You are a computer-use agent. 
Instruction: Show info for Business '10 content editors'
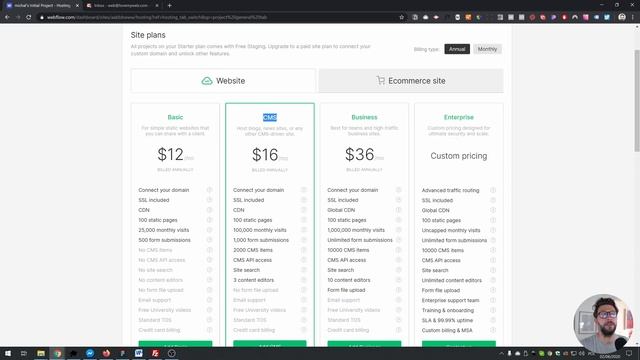pyautogui.click(x=398, y=280)
